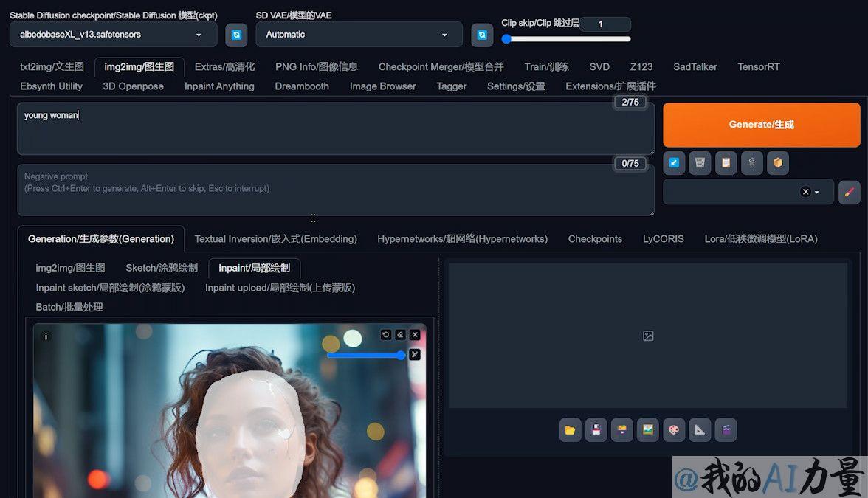The width and height of the screenshot is (868, 498).
Task: Select the Generation/生成参数 tab
Action: [x=100, y=239]
